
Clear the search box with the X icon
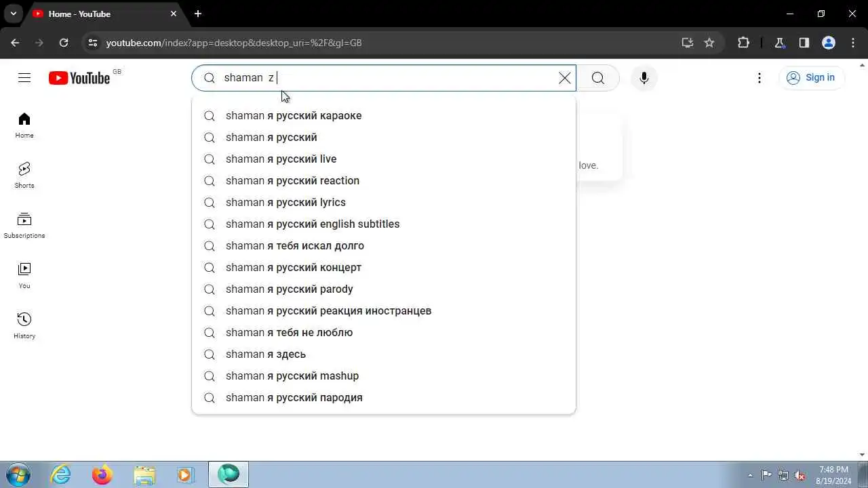coord(564,78)
